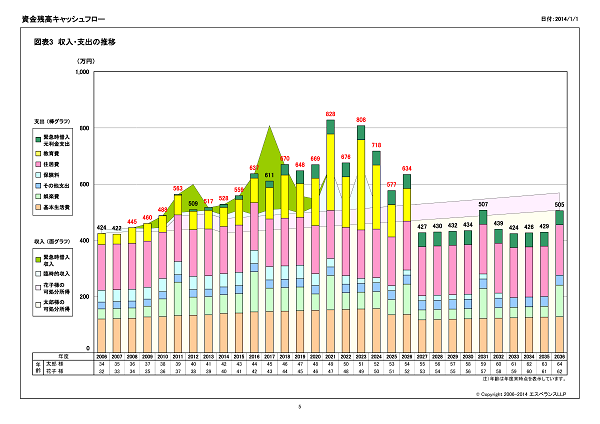The height and width of the screenshot is (424, 600).
Task: Select the blue その他支出 legend swatch
Action: [x=38, y=186]
